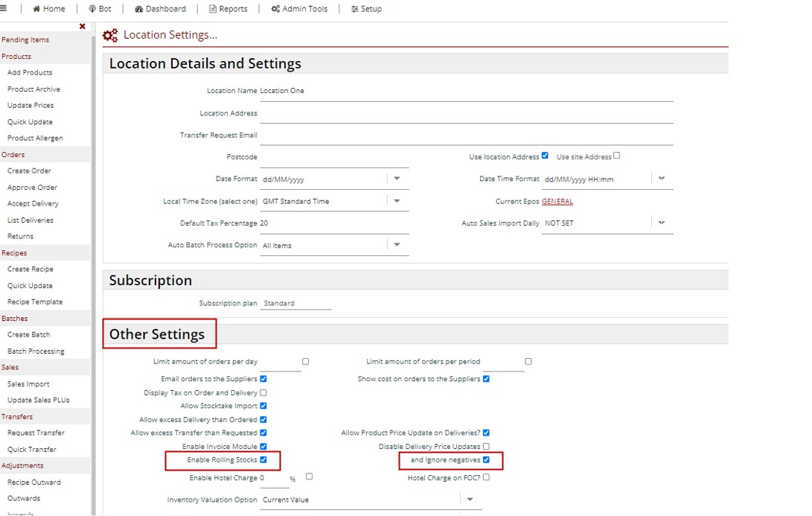Open the Reports menu
This screenshot has width=812, height=516.
(228, 9)
